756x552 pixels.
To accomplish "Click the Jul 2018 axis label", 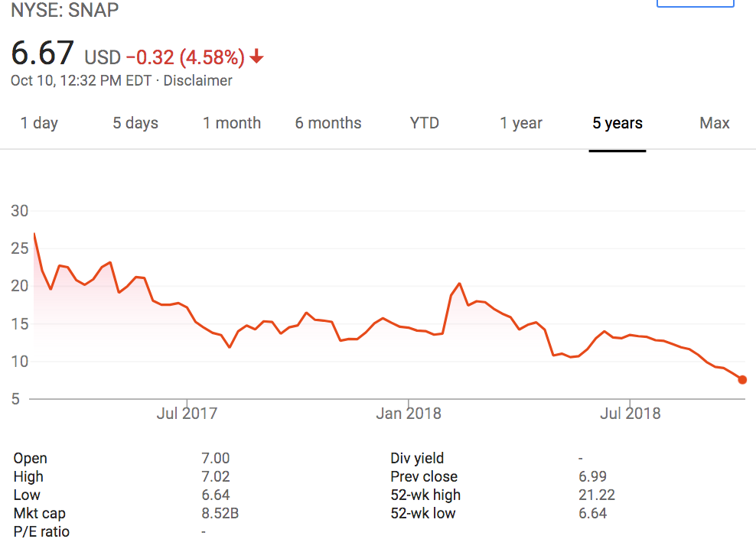I will 631,413.
